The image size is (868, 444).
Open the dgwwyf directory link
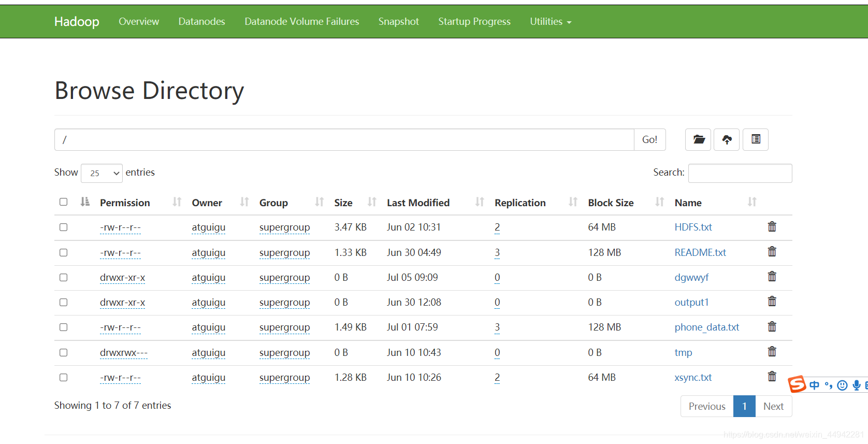[x=691, y=278]
